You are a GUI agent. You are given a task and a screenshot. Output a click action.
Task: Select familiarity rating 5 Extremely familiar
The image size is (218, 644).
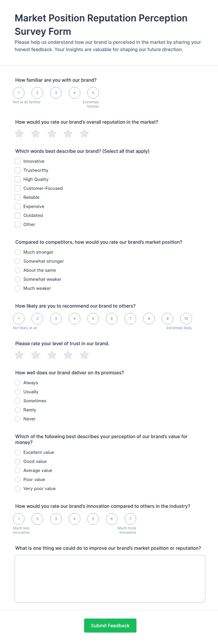pos(93,93)
